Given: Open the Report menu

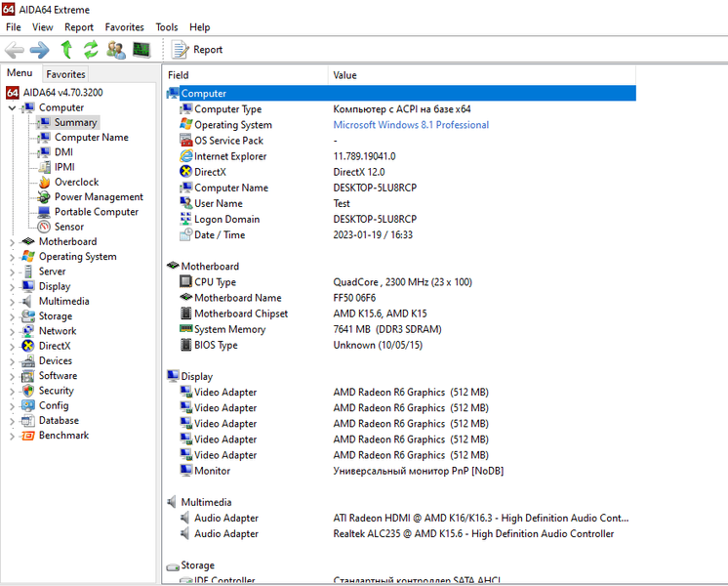Looking at the screenshot, I should point(79,27).
